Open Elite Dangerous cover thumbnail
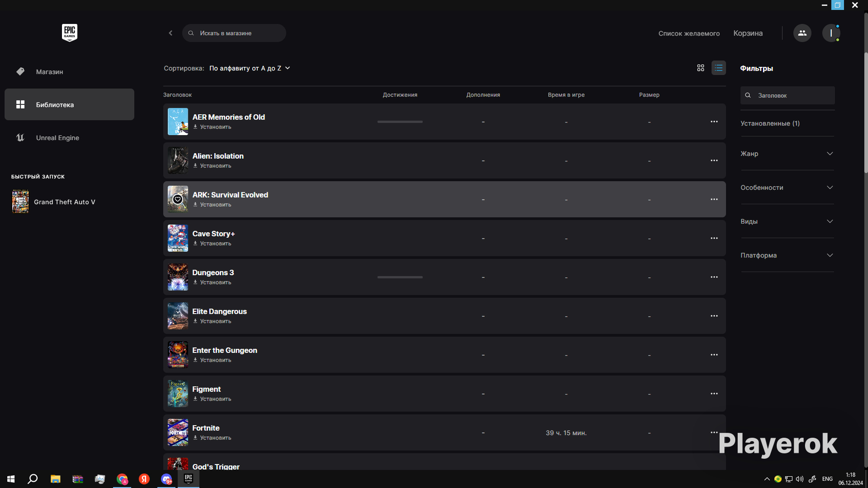This screenshot has width=868, height=488. [178, 316]
